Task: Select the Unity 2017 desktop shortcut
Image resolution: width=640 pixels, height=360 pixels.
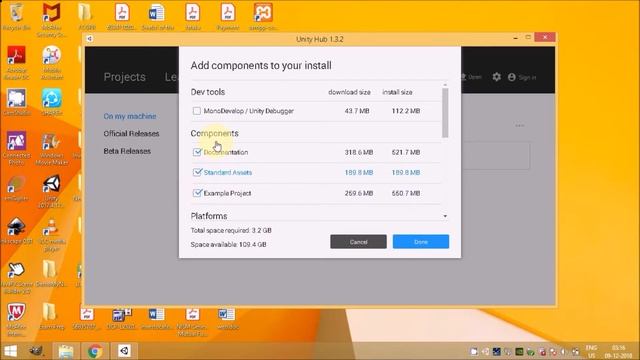Action: [x=52, y=191]
